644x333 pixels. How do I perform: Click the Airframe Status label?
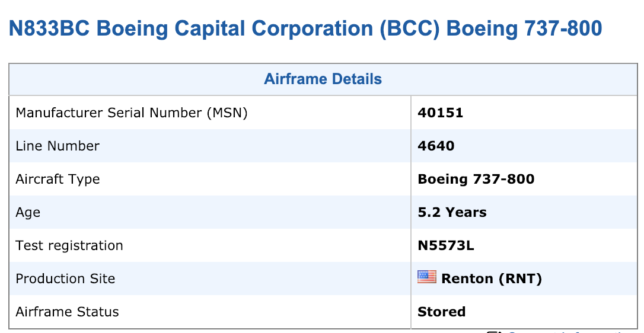click(67, 312)
